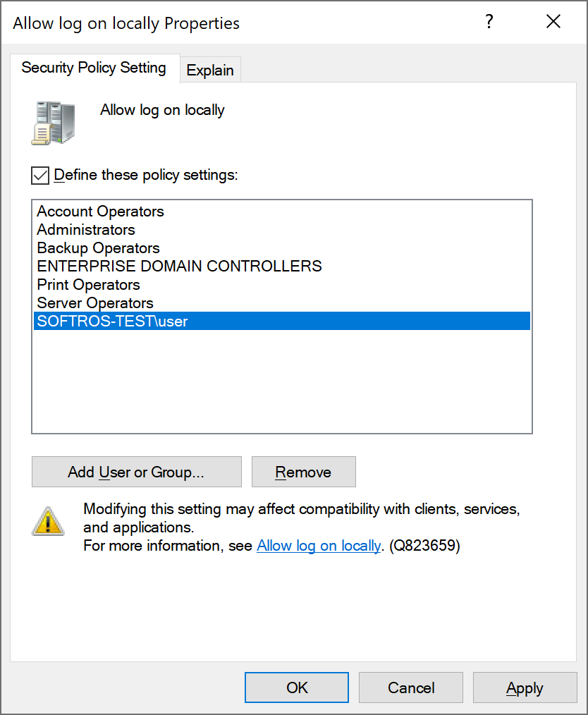This screenshot has height=715, width=588.
Task: Switch to the Explain tab
Action: (x=210, y=71)
